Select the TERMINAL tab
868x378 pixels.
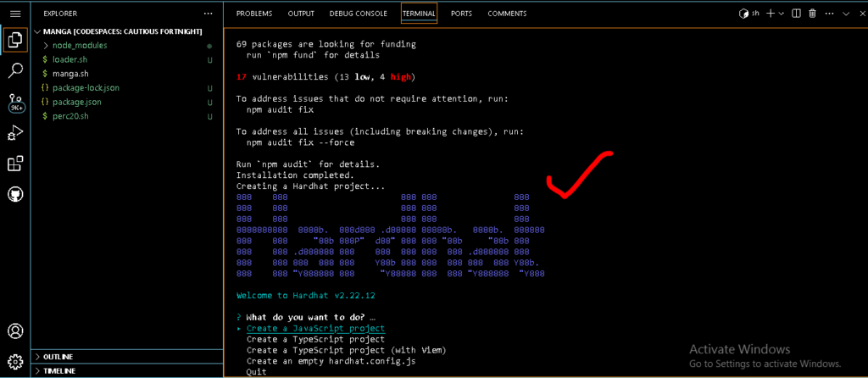pyautogui.click(x=420, y=14)
